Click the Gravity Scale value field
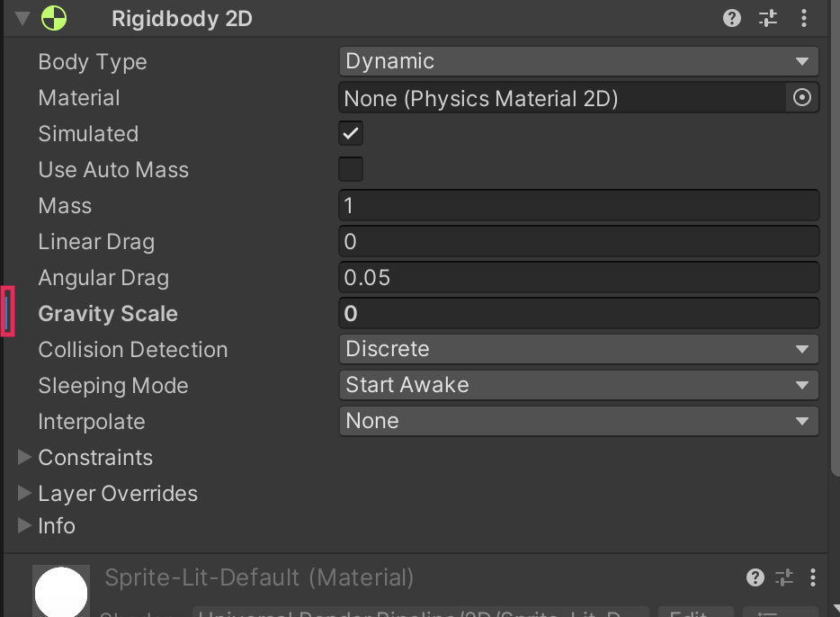Viewport: 840px width, 617px height. tap(578, 313)
